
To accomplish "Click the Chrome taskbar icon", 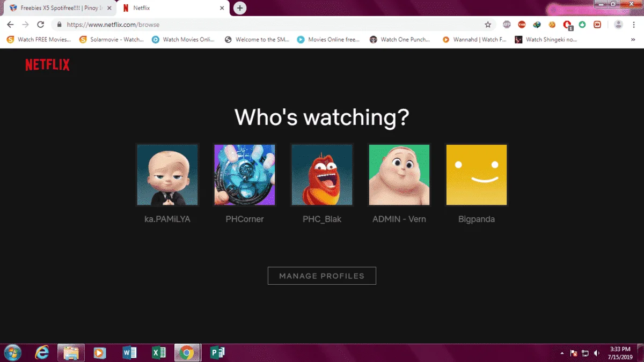I will [187, 352].
